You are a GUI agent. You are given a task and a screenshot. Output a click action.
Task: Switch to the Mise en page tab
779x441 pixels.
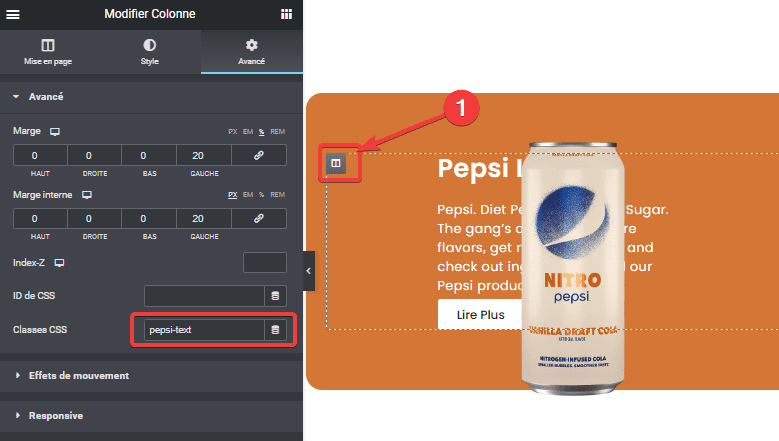pyautogui.click(x=48, y=52)
